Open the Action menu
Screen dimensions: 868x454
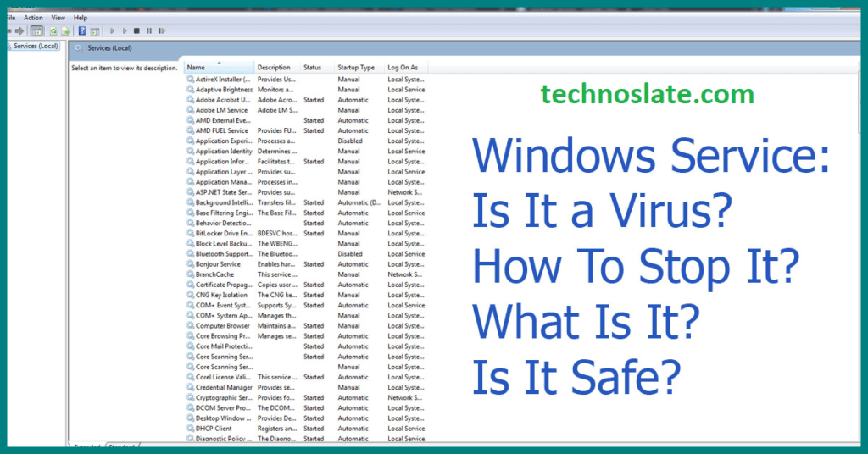click(x=33, y=18)
